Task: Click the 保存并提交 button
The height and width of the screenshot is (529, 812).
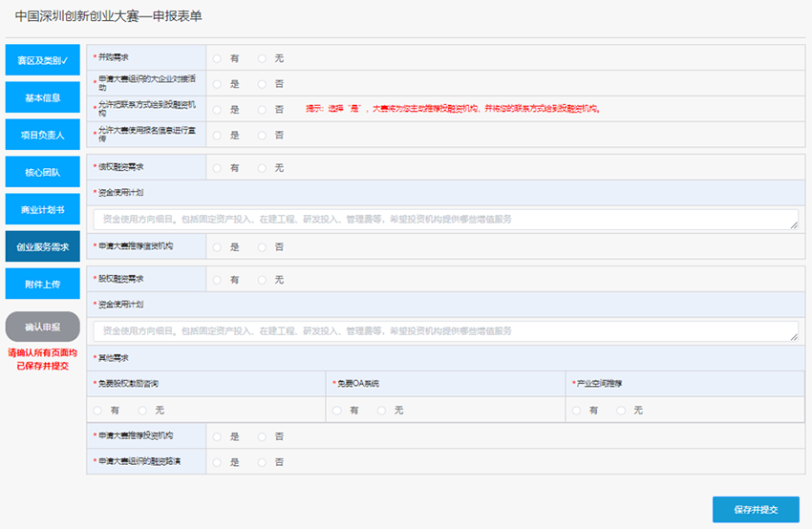Action: [756, 509]
